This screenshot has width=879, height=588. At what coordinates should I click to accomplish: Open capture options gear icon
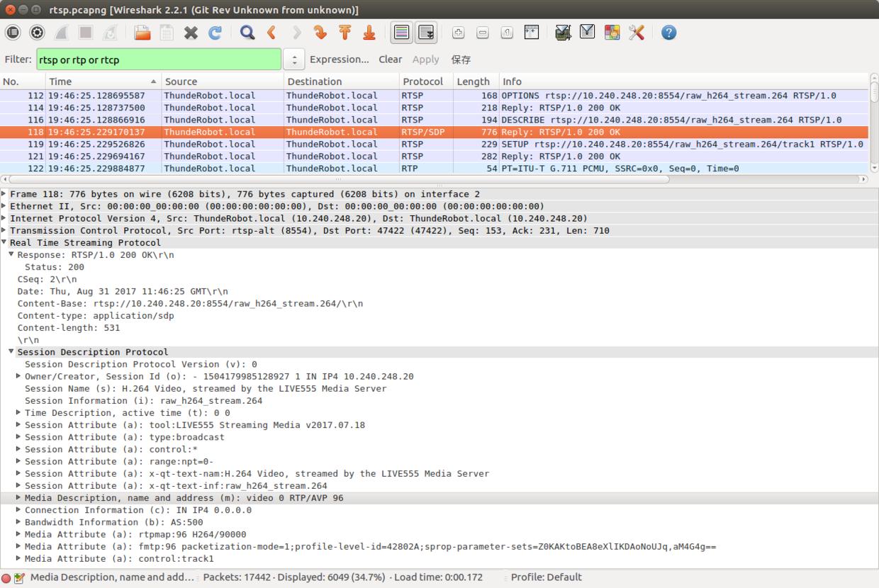pyautogui.click(x=37, y=33)
